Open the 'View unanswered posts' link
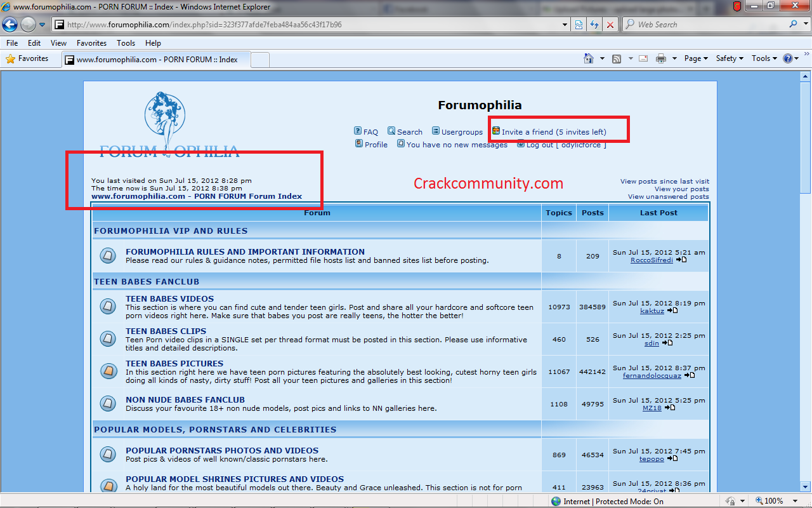The image size is (812, 508). (669, 197)
